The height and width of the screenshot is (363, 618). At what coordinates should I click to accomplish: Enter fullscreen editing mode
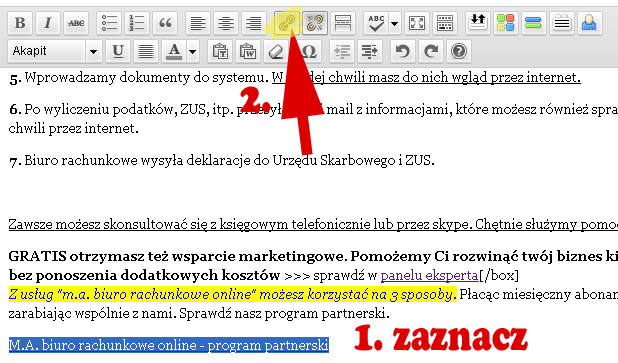pyautogui.click(x=417, y=23)
